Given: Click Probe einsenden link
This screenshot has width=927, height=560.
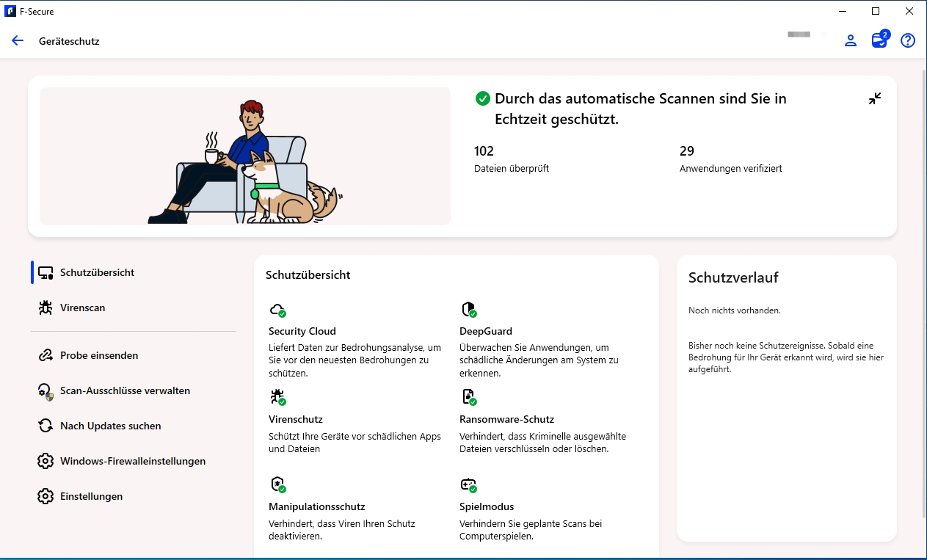Looking at the screenshot, I should click(98, 355).
